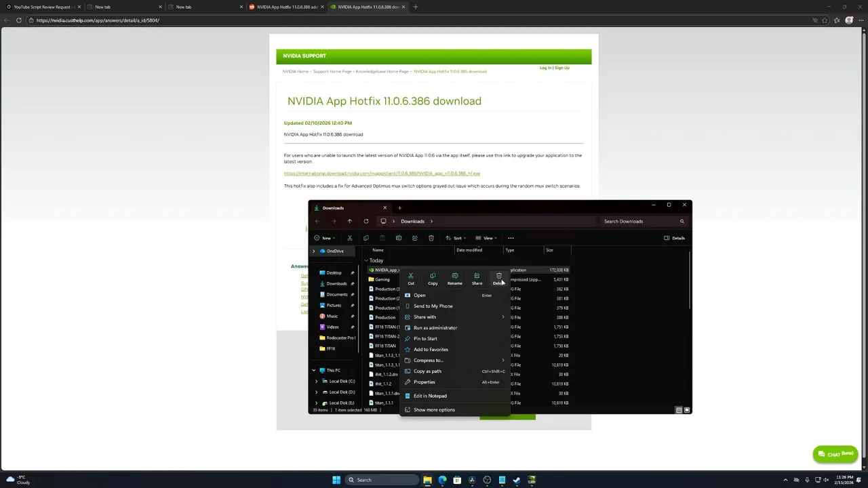Open Windows Start menu

(x=336, y=480)
